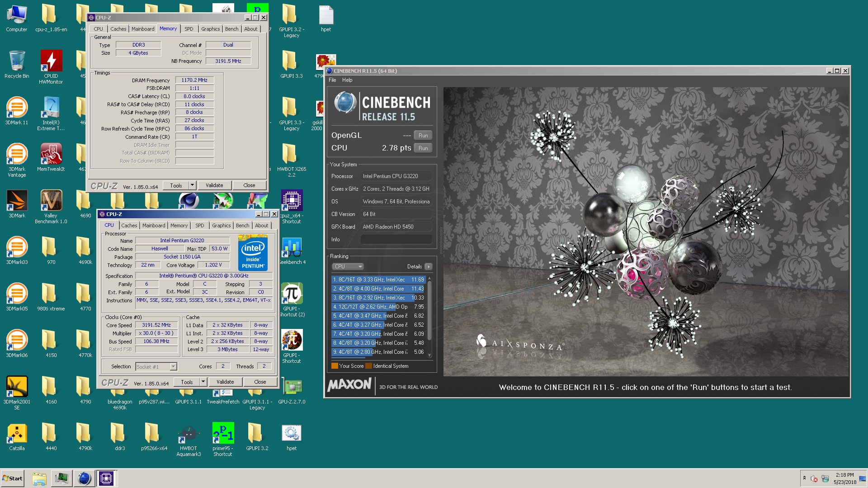Open the Valley Benchmark 1.0 icon
The height and width of the screenshot is (488, 868).
(51, 206)
